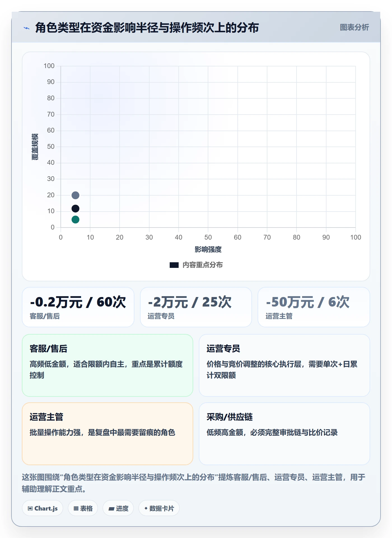
Task: Click the text 批量操作能力强，是复盘中最需要留痕的角色
Action: click(102, 432)
